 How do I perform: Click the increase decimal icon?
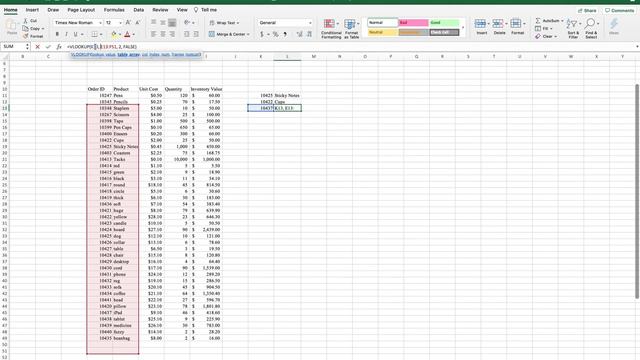tap(300, 35)
